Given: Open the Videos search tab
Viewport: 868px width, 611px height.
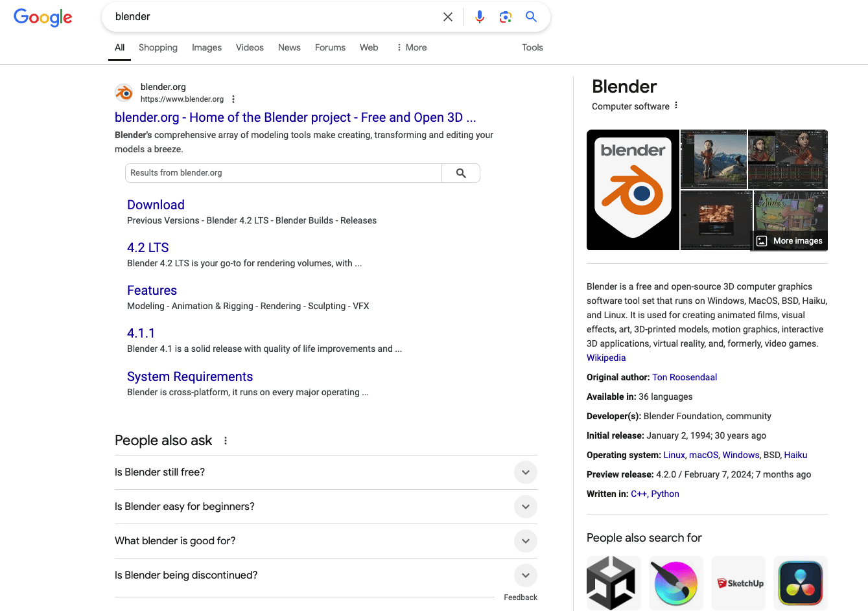Looking at the screenshot, I should tap(250, 47).
